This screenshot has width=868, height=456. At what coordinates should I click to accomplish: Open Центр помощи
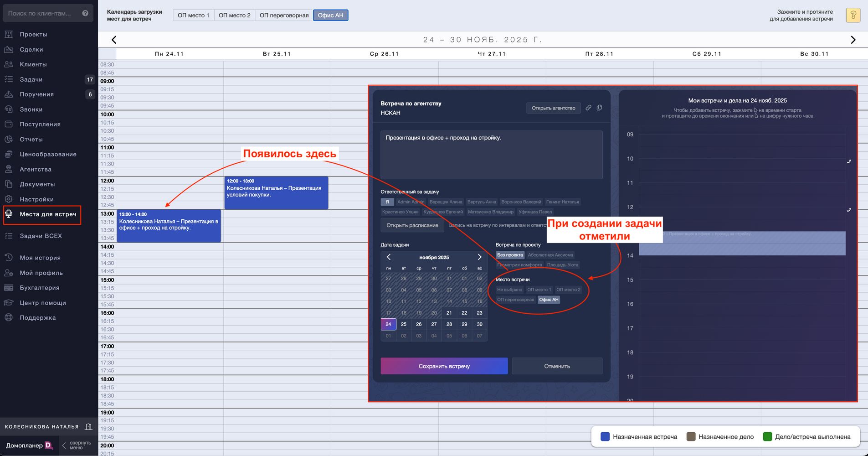point(42,303)
